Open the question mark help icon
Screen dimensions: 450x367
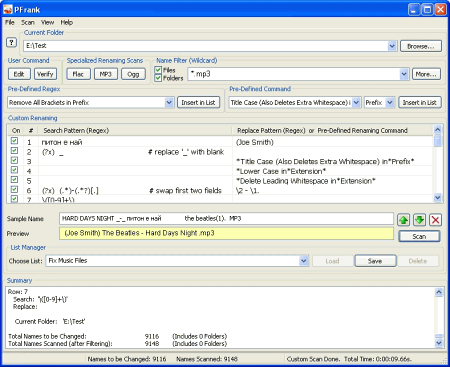pos(11,42)
